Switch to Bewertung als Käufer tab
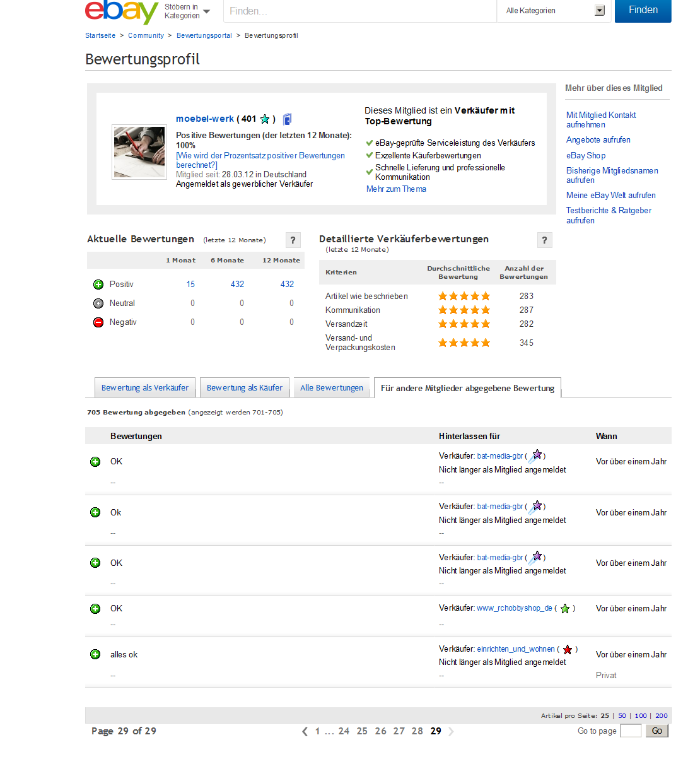 tap(245, 388)
